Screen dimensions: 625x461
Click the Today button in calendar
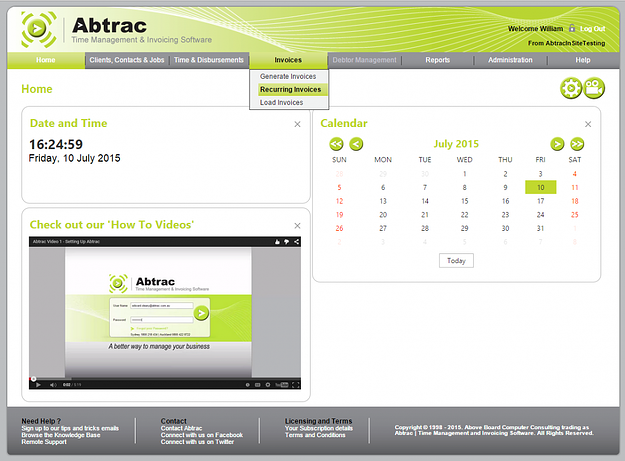[x=456, y=261]
